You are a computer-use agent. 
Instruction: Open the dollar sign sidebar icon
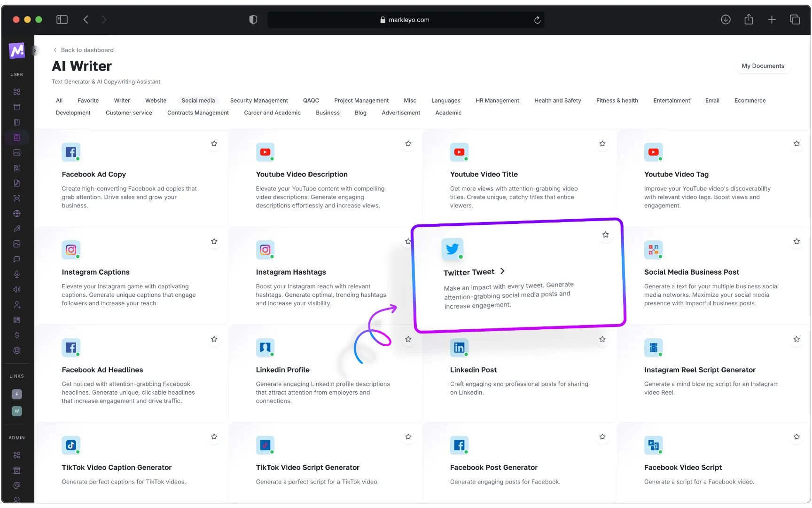pos(17,335)
